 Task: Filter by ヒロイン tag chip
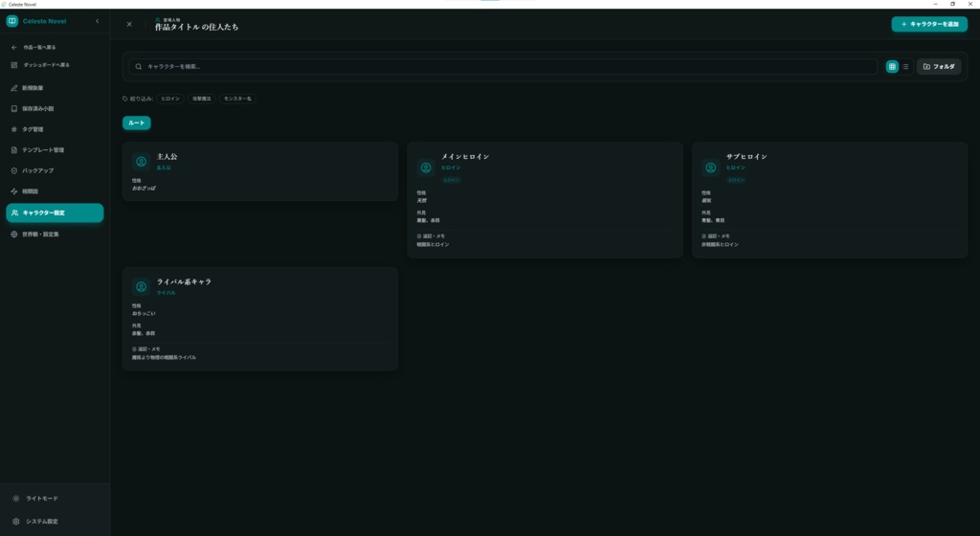point(170,99)
